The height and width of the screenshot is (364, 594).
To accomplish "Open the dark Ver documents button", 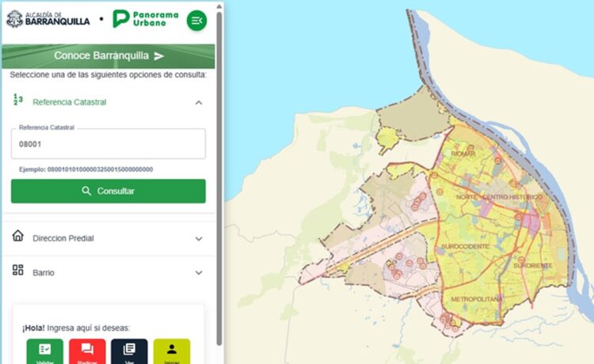I will point(129,351).
